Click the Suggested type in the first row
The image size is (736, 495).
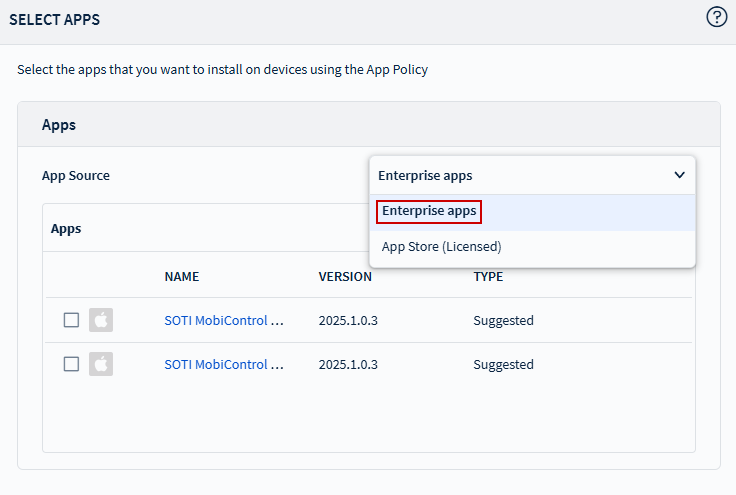tap(503, 321)
